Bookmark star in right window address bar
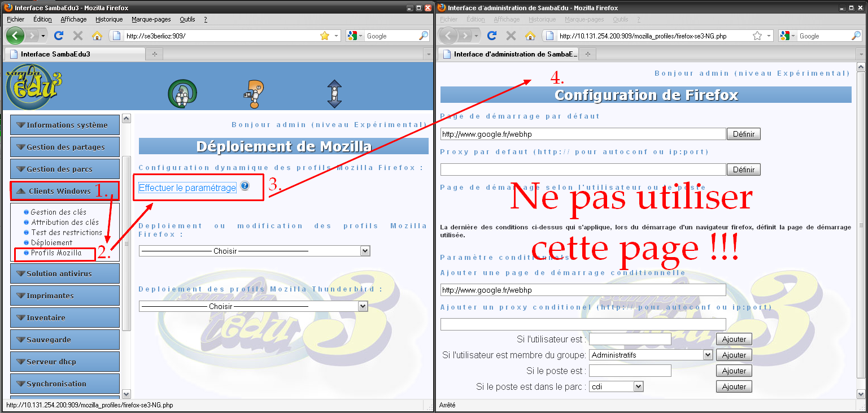868x413 pixels. [758, 36]
